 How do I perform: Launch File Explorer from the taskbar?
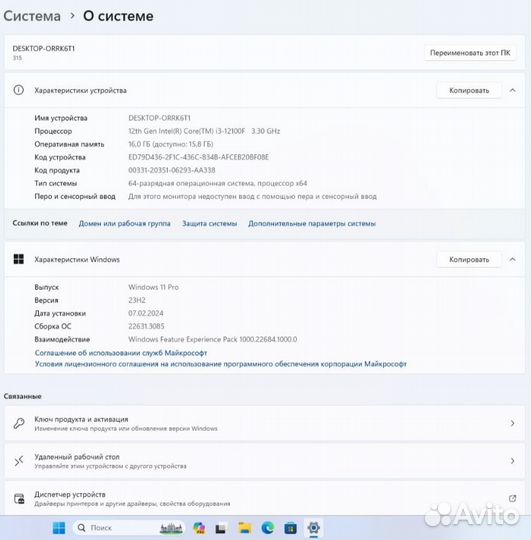coord(245,528)
